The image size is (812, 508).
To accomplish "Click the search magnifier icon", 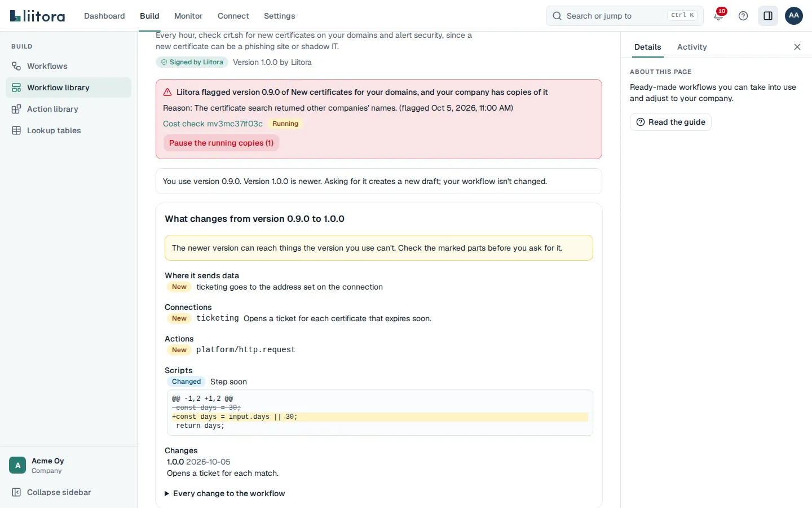I will tap(557, 16).
